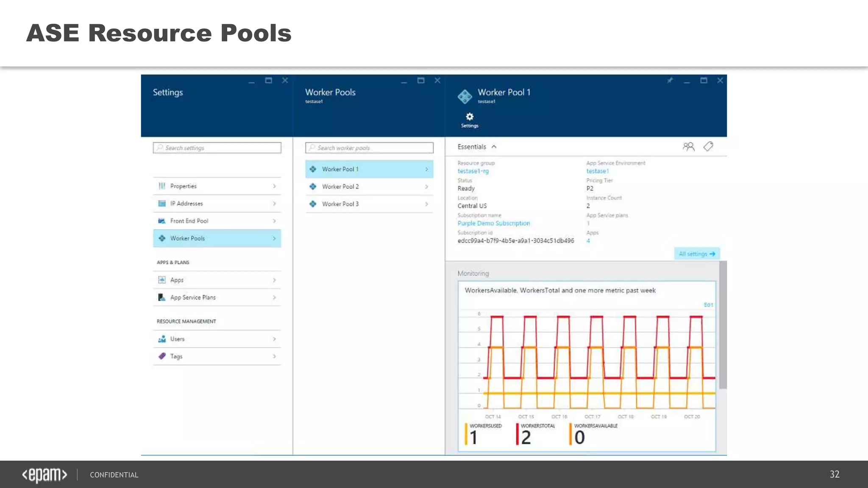Close the Worker Pools blade
Image resolution: width=868 pixels, height=488 pixels.
[x=437, y=80]
